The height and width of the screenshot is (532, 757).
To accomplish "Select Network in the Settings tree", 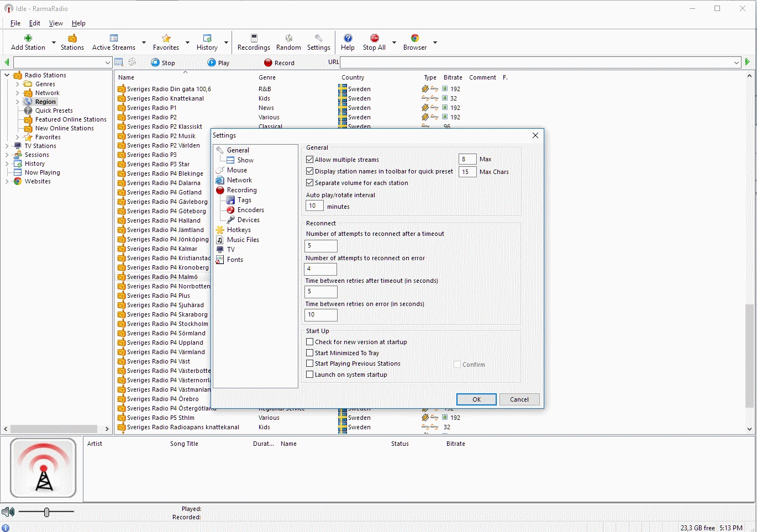I will point(234,180).
